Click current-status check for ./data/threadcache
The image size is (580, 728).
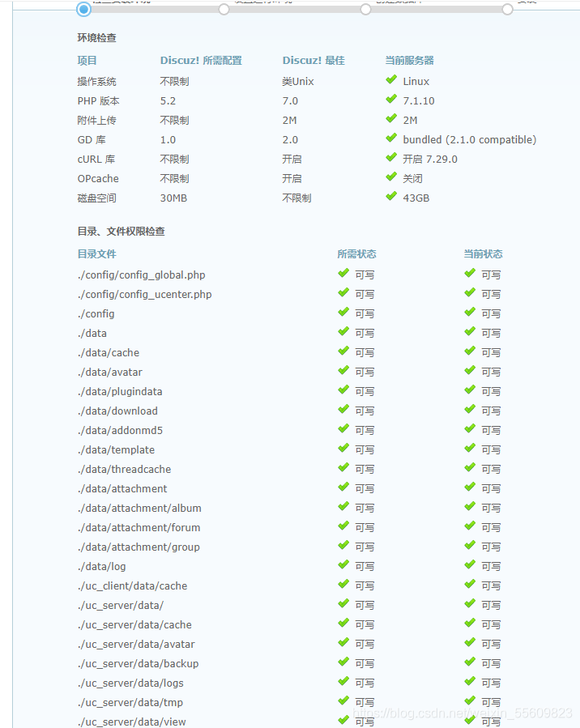(470, 469)
